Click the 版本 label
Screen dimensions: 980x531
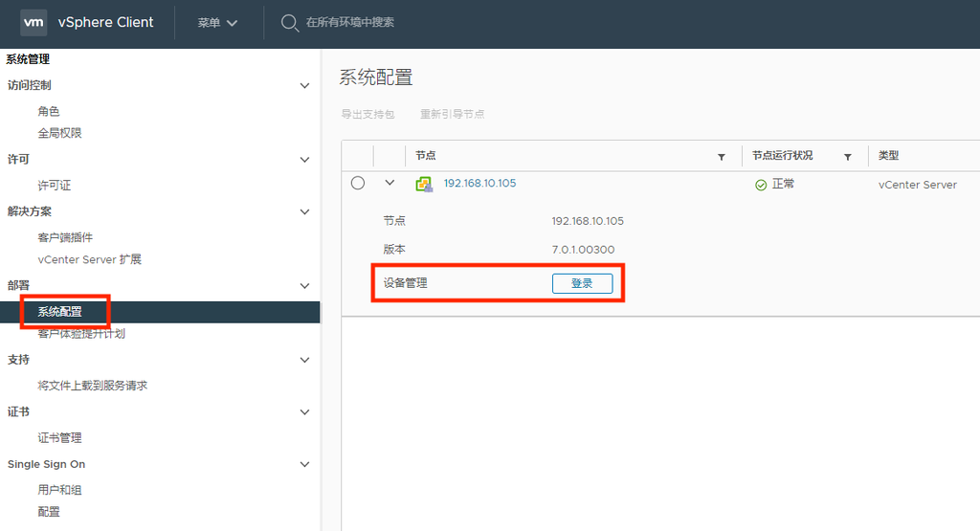(x=394, y=250)
